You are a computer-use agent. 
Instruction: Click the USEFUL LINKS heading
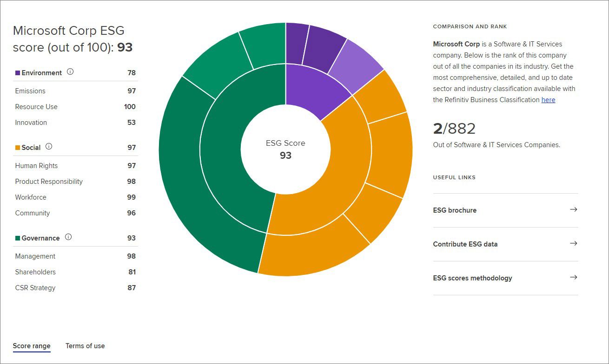pos(454,177)
